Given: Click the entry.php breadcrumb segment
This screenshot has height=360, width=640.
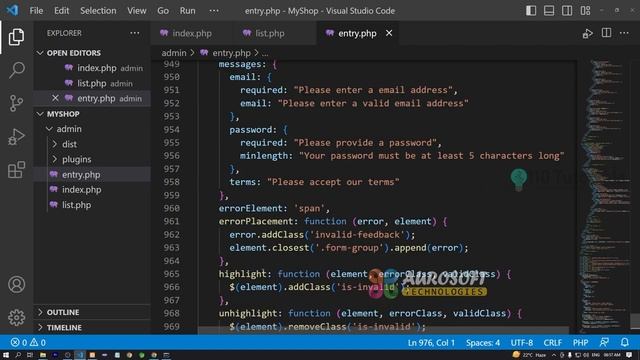Looking at the screenshot, I should point(231,53).
